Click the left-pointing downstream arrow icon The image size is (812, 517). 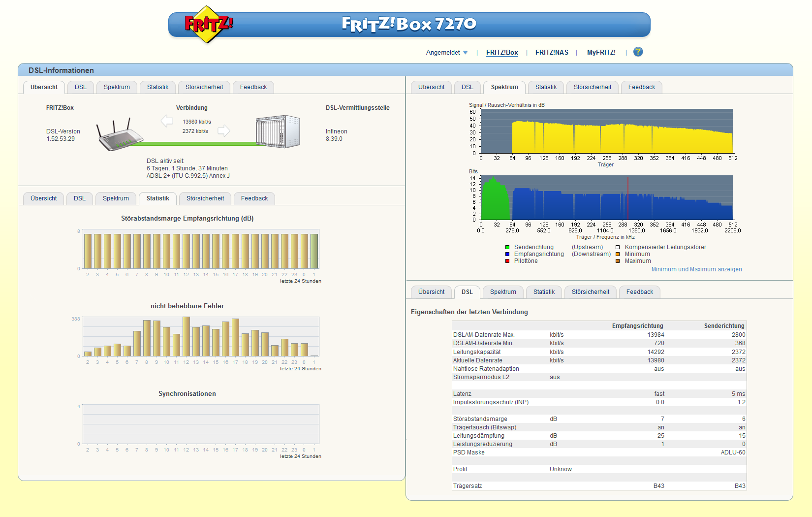[167, 121]
